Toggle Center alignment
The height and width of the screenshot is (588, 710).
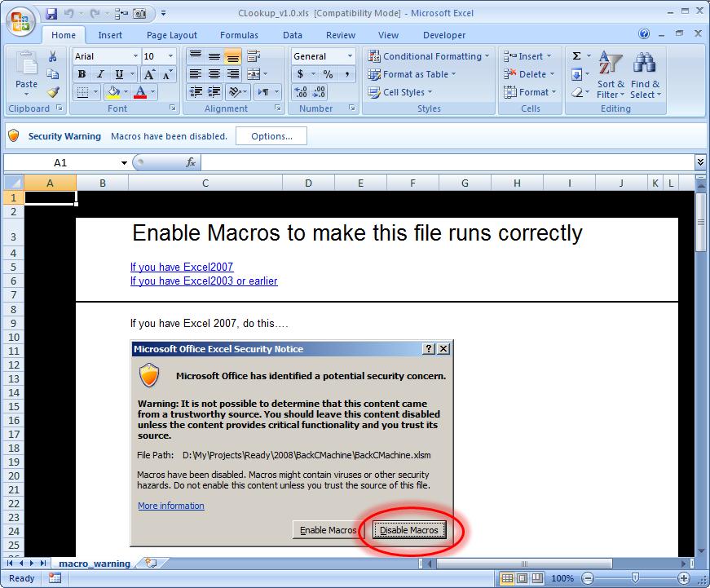(x=214, y=74)
